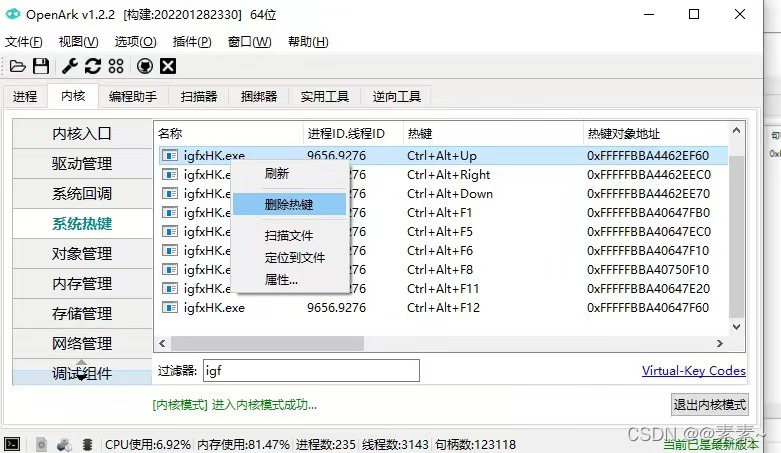Switch to the 捆绑器 tab
781x453 pixels.
pos(259,96)
